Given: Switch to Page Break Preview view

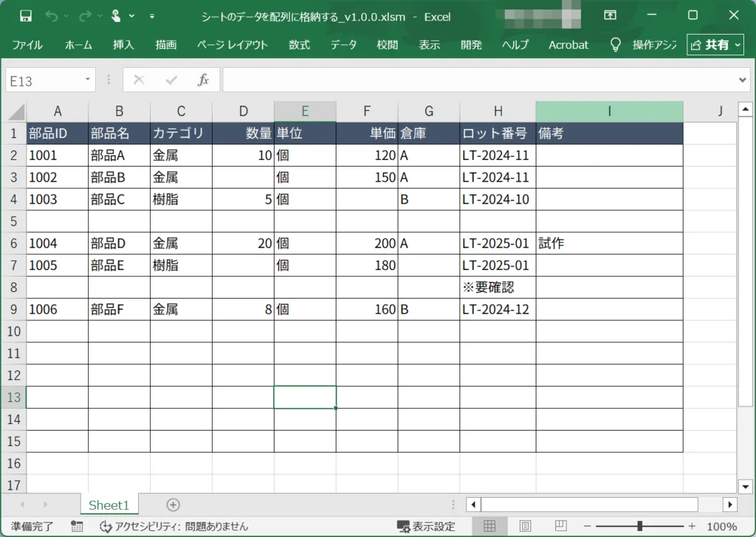Looking at the screenshot, I should 560,527.
